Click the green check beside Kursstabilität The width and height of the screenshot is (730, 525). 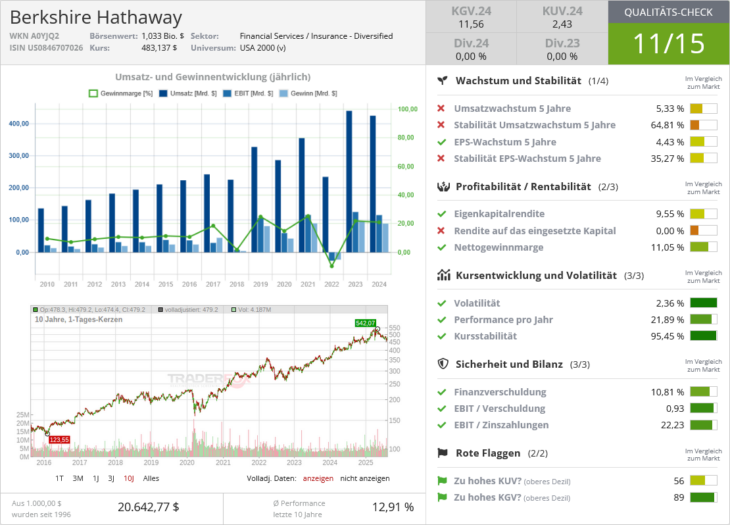tap(442, 336)
